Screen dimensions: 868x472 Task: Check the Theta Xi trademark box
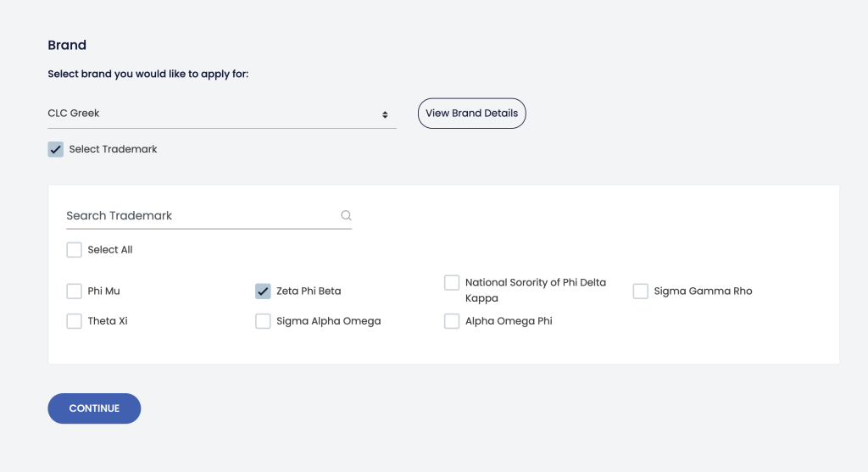click(75, 321)
